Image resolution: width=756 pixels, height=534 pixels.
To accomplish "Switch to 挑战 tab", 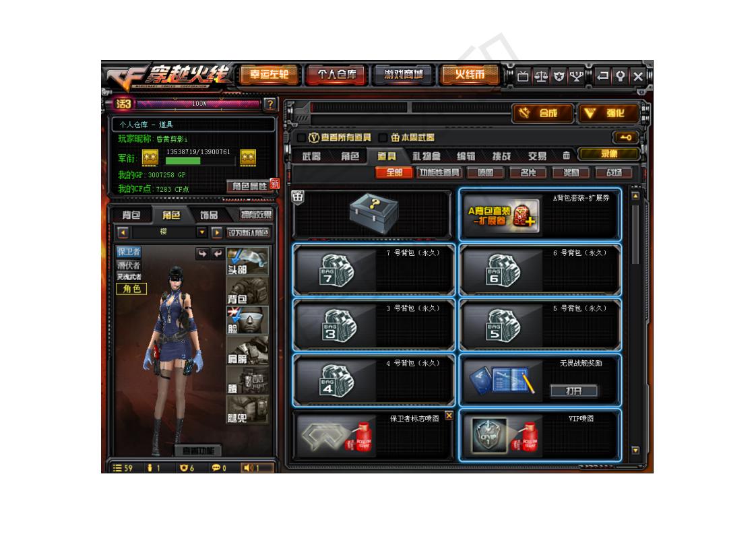I will [501, 156].
